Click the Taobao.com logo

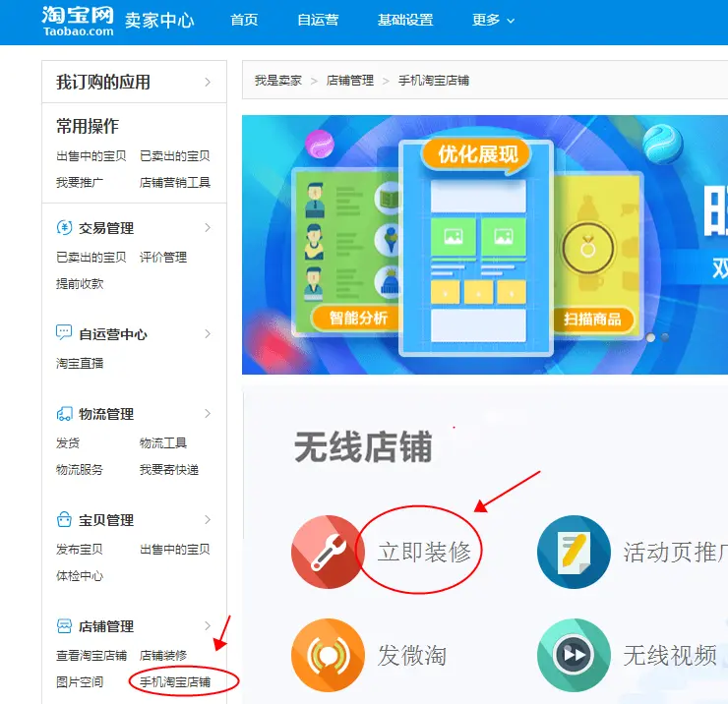pyautogui.click(x=78, y=22)
